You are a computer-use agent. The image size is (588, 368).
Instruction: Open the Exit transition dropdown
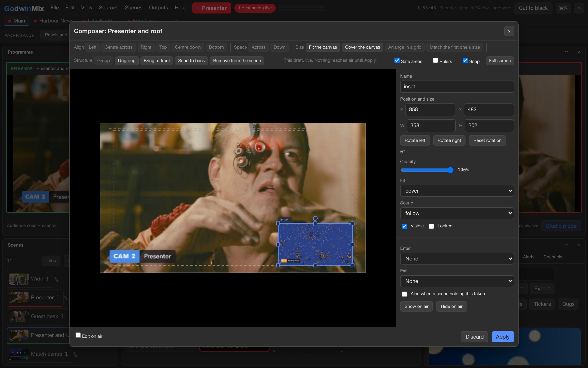point(457,281)
